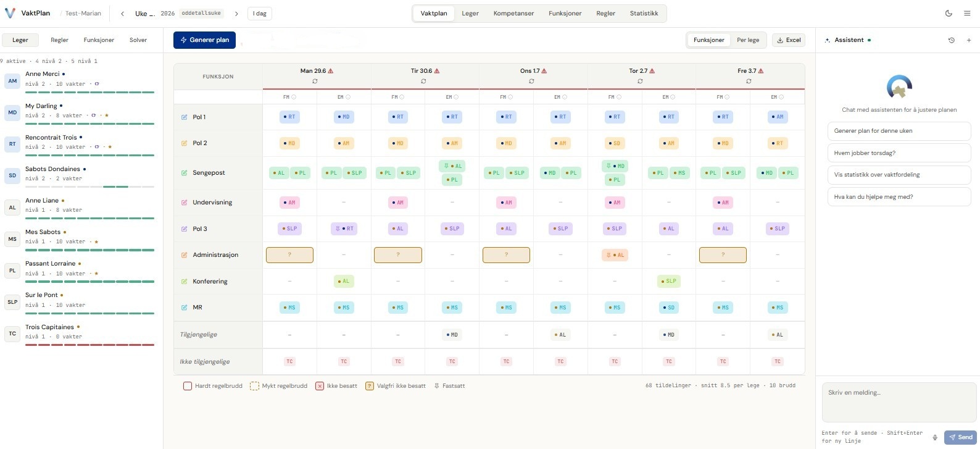Image resolution: width=980 pixels, height=449 pixels.
Task: Click info circle next to Friday EM
Action: (782, 97)
